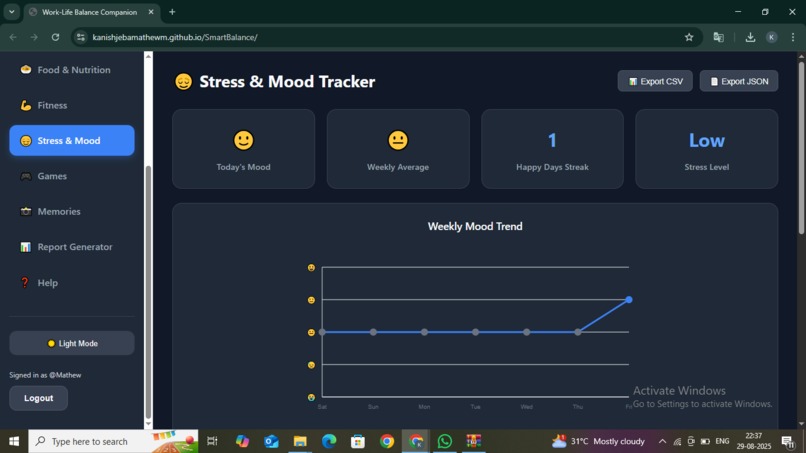The image size is (806, 453).
Task: Open WinRAR from taskbar
Action: tap(473, 441)
